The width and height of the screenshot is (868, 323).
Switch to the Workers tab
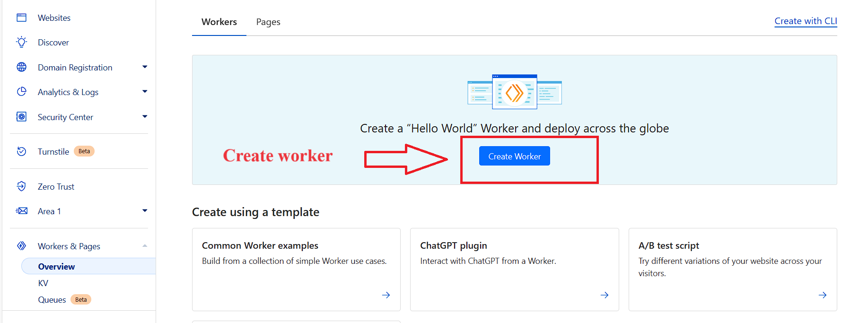click(219, 22)
